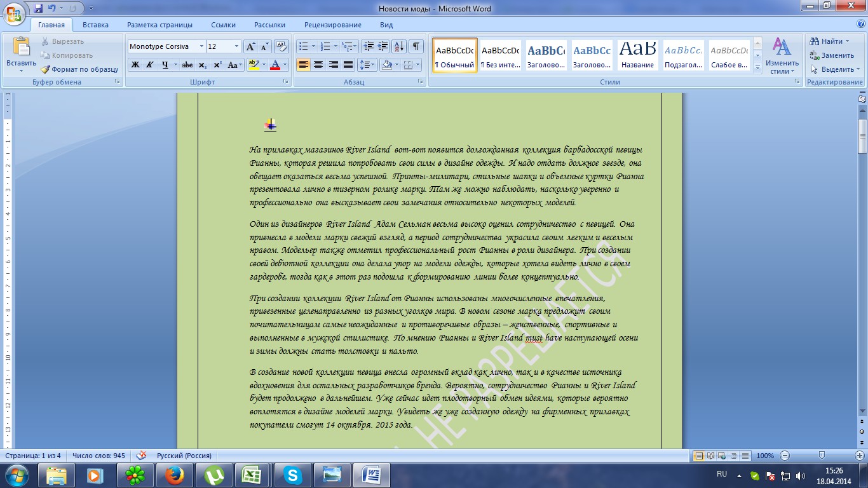Switch to Print Layout view in status bar

700,456
